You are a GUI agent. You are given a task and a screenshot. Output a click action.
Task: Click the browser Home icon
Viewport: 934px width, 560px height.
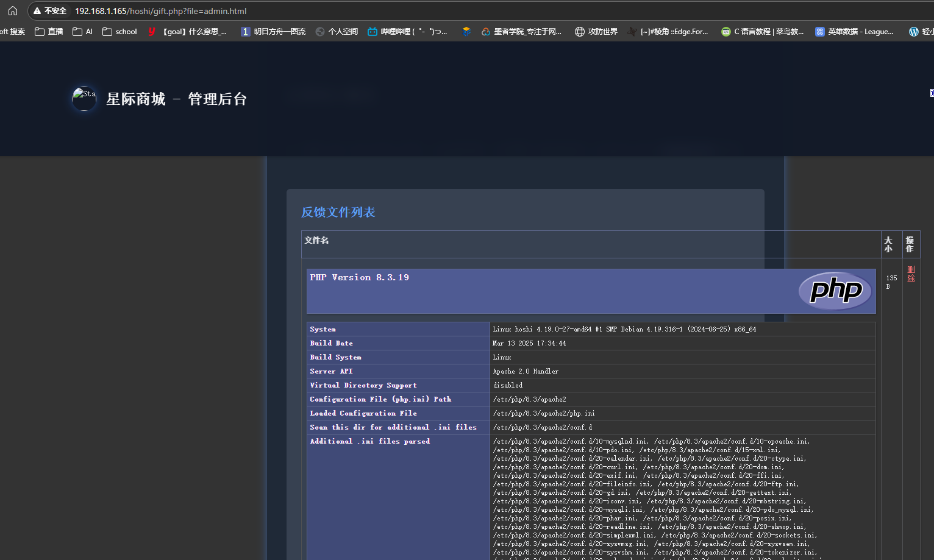tap(13, 10)
